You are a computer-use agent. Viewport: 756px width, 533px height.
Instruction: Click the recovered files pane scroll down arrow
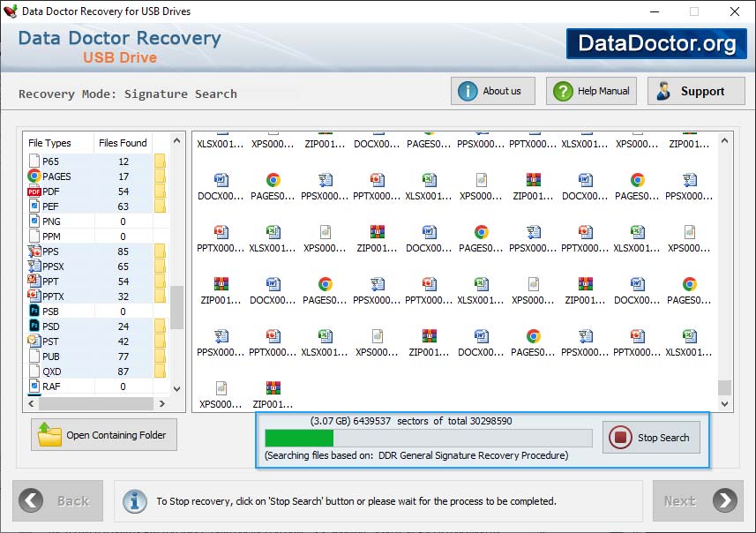pos(724,404)
